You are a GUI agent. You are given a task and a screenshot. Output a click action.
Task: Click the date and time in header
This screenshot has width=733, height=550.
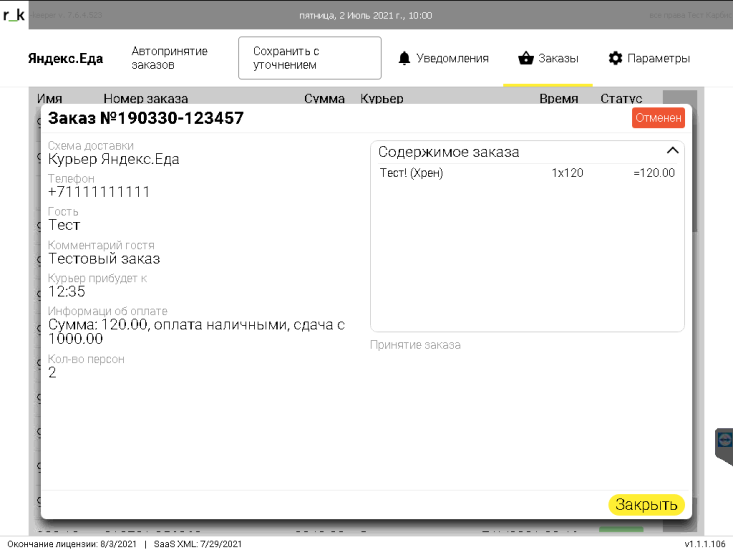[366, 15]
